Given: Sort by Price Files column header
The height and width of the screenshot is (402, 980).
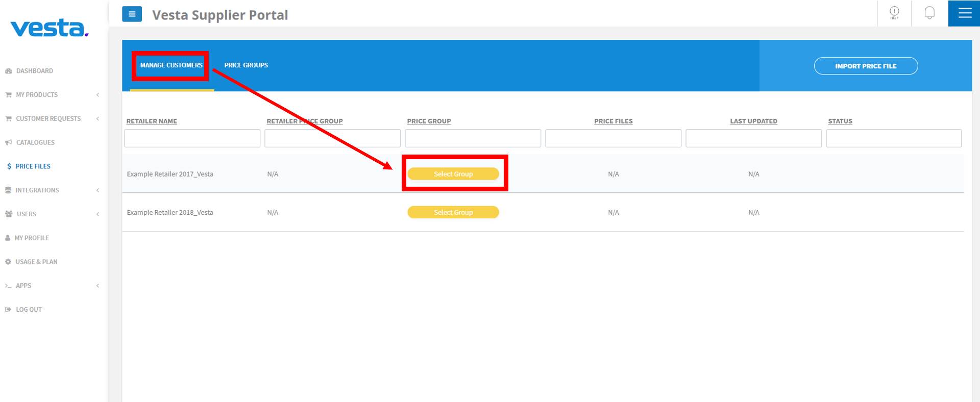Looking at the screenshot, I should (613, 121).
